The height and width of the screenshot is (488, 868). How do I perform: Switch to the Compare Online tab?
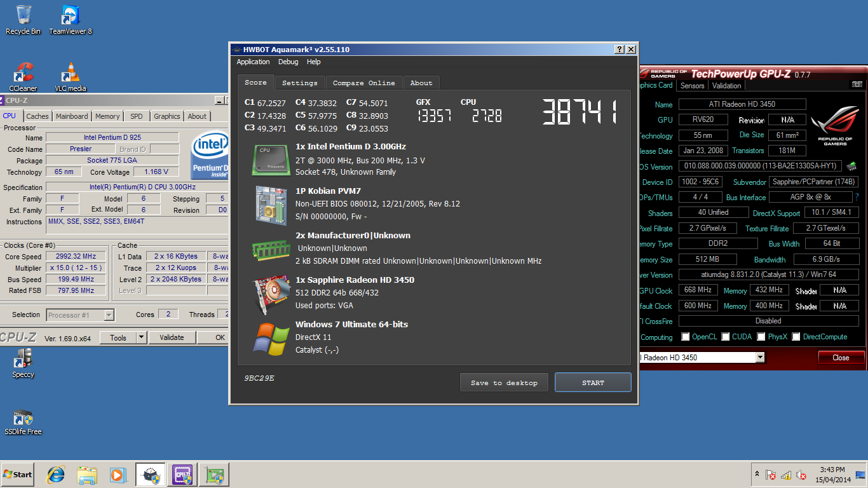364,83
